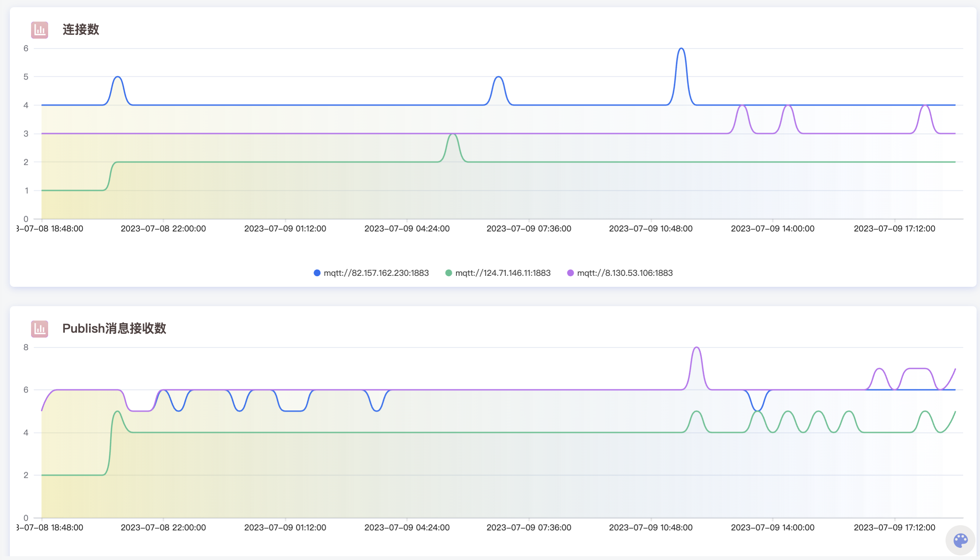980x560 pixels.
Task: Click the chart icon beside Publish消息接收数
Action: click(40, 329)
